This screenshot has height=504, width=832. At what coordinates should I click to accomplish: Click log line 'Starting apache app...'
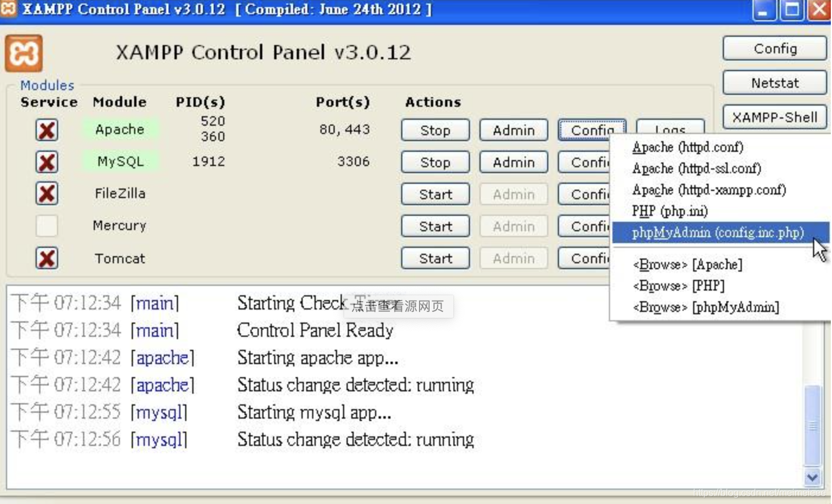317,358
